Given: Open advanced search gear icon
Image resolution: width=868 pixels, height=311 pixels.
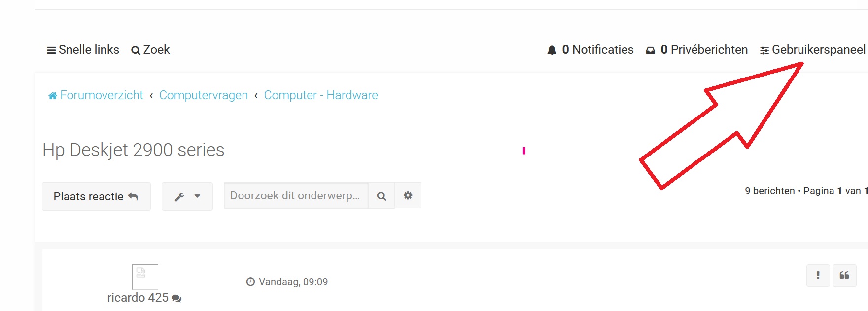Looking at the screenshot, I should pos(408,195).
